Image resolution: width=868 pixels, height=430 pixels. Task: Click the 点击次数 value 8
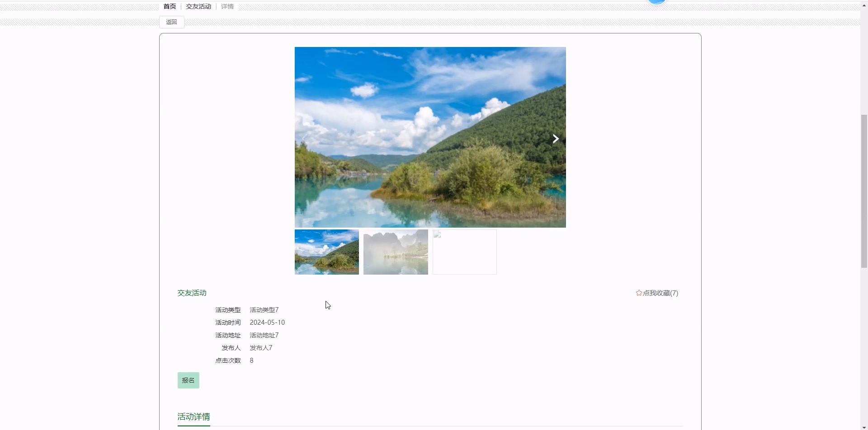[x=252, y=360]
